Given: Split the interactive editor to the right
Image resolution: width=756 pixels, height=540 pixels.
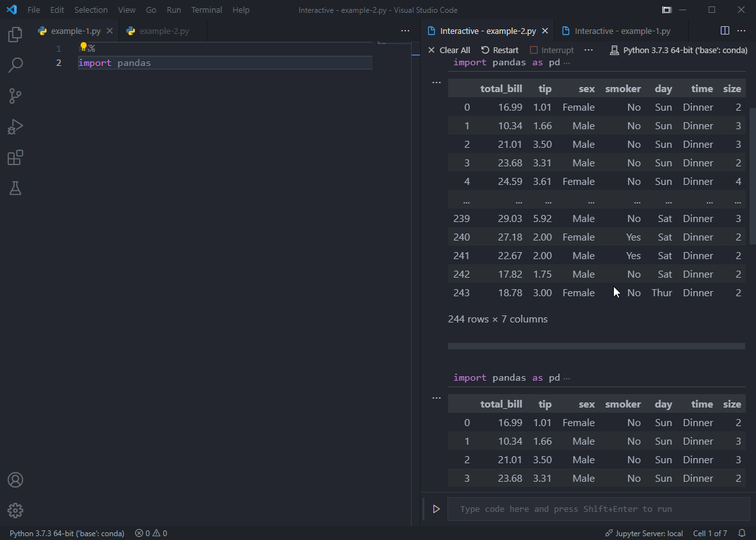Looking at the screenshot, I should point(725,30).
